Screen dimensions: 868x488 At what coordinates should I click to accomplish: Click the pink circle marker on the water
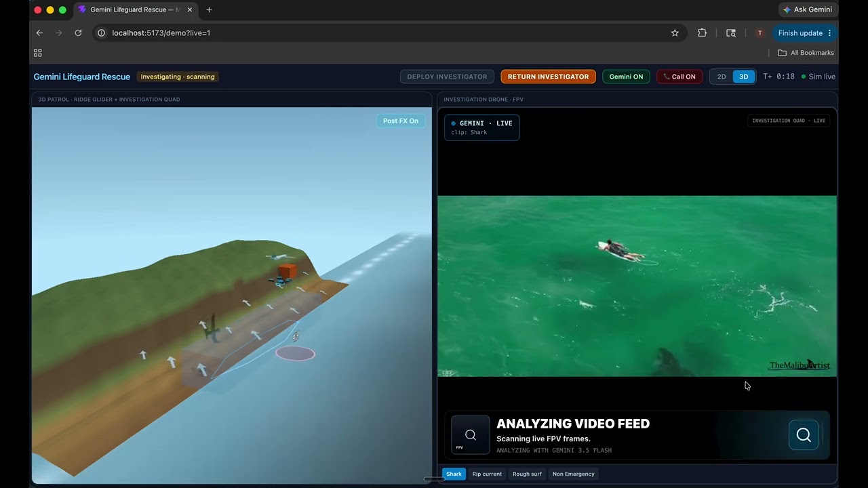click(x=295, y=353)
